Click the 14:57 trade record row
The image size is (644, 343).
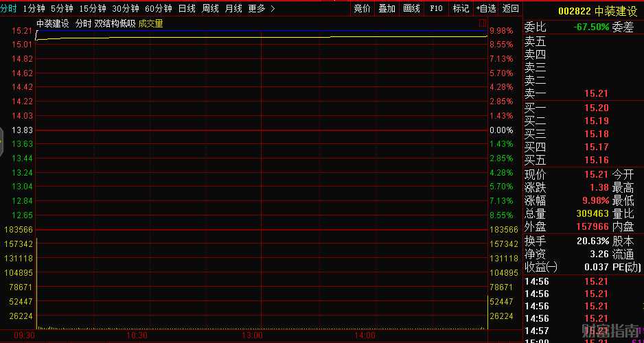point(584,331)
